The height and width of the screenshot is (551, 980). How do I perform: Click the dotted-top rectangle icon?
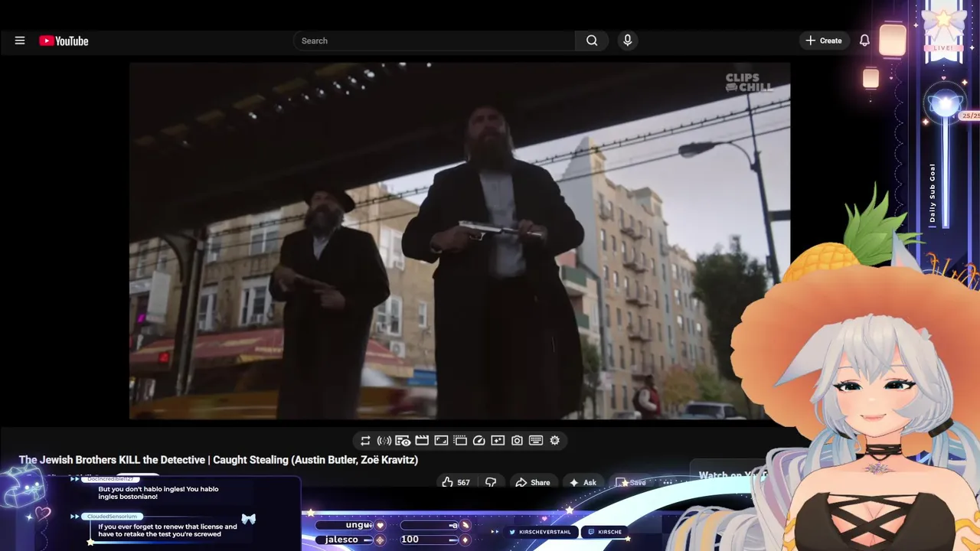click(x=460, y=441)
